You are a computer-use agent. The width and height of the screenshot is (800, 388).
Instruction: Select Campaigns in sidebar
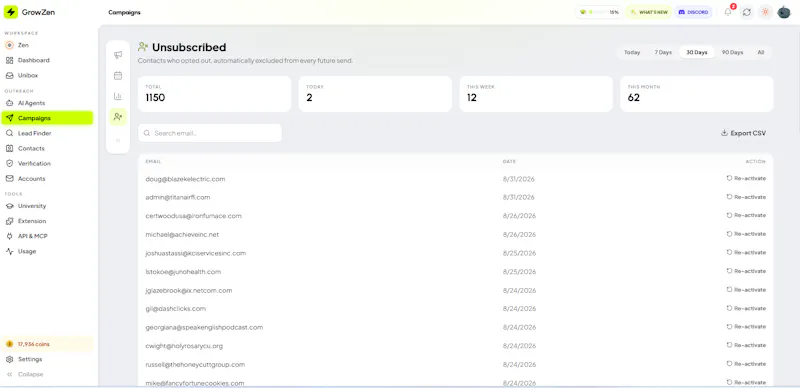click(x=47, y=118)
